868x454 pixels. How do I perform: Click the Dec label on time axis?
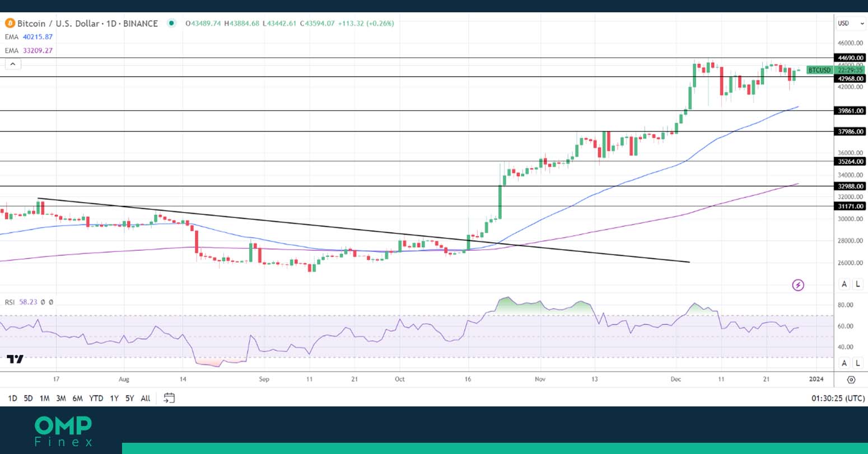pos(676,379)
